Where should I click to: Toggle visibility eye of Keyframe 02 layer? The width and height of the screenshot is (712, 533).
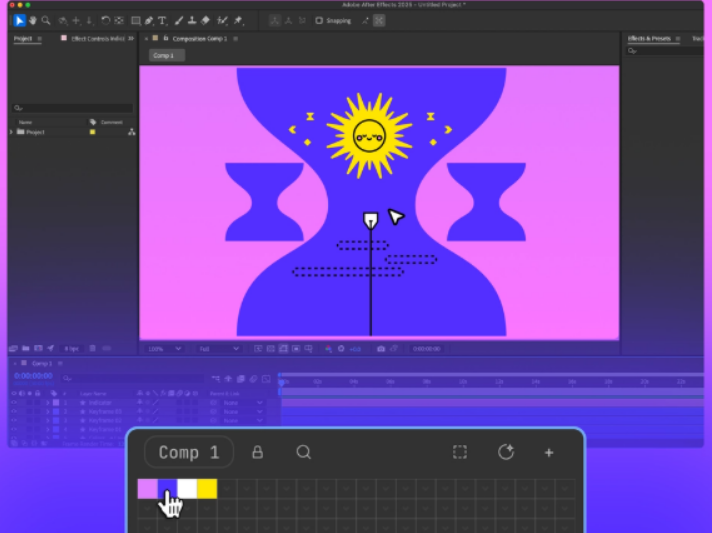(14, 420)
